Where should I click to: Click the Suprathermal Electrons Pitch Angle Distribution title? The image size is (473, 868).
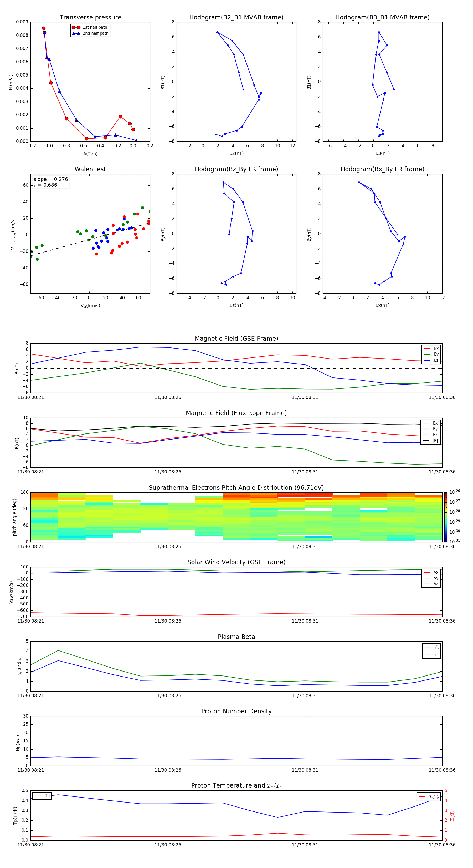236,488
